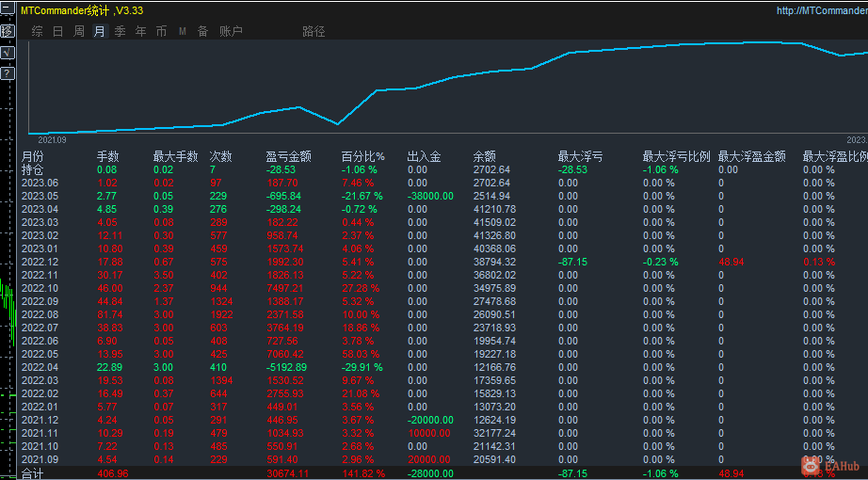Viewport: 868px width, 480px height.
Task: Click the 最大浮盈金额 column header
Action: pyautogui.click(x=752, y=156)
